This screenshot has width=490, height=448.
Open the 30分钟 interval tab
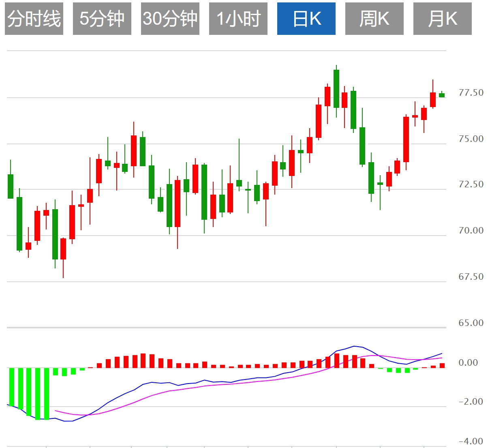click(x=170, y=19)
